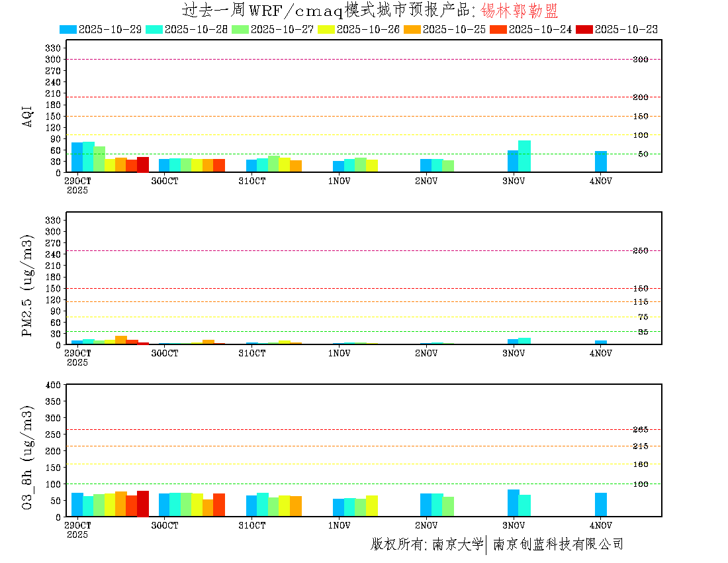The height and width of the screenshot is (563, 728).
Task: Click the 2025-10-28 cyan legend swatch
Action: pos(154,29)
